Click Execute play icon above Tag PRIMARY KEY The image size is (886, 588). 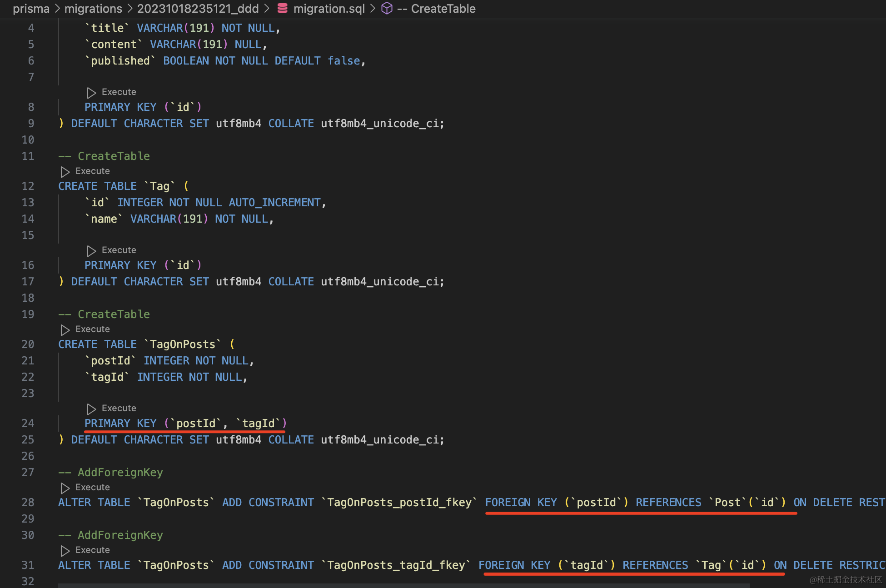91,251
